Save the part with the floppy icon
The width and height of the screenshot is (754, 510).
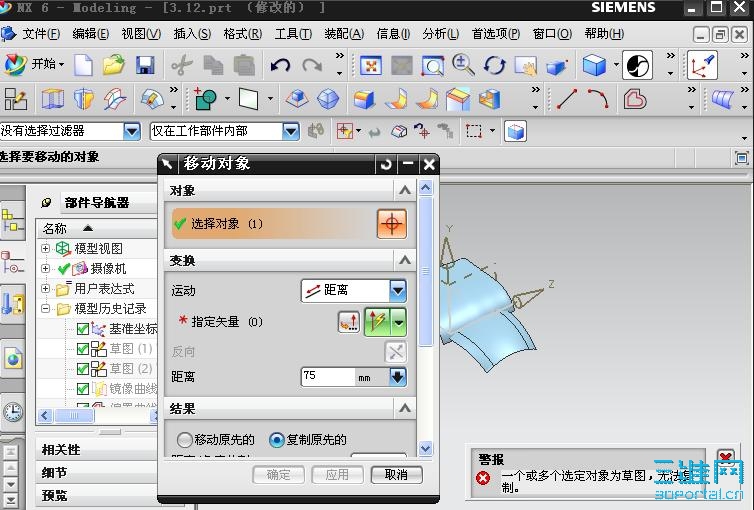[x=145, y=65]
